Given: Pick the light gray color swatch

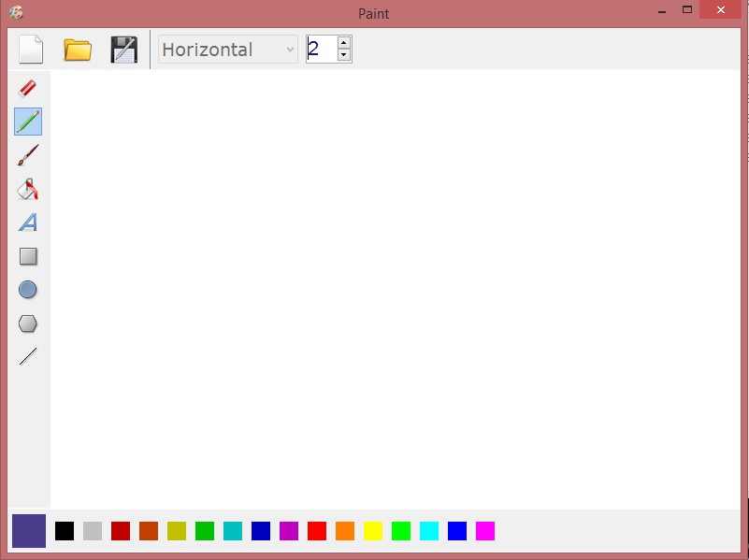Looking at the screenshot, I should [93, 531].
